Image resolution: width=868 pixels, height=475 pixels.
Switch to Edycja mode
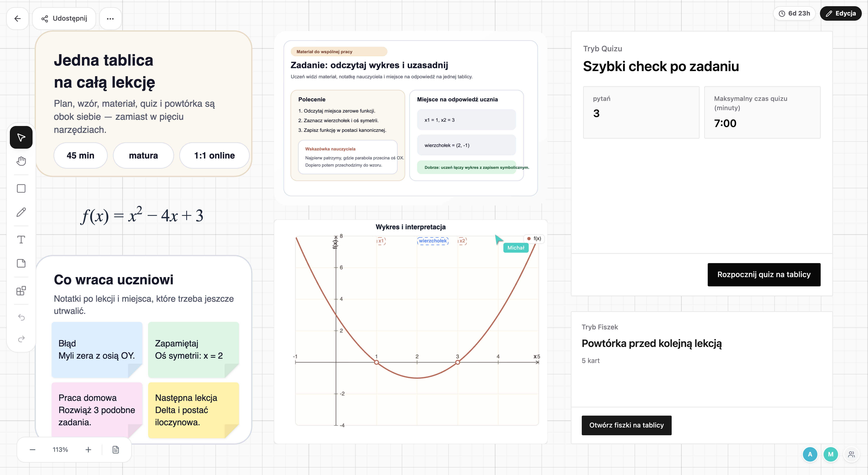pos(840,13)
